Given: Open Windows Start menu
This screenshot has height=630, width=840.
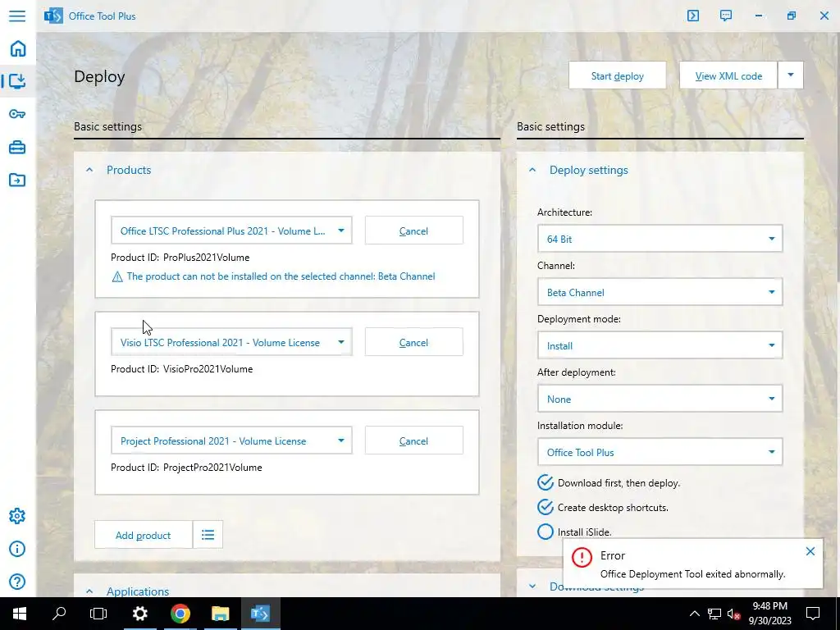Looking at the screenshot, I should pyautogui.click(x=20, y=614).
